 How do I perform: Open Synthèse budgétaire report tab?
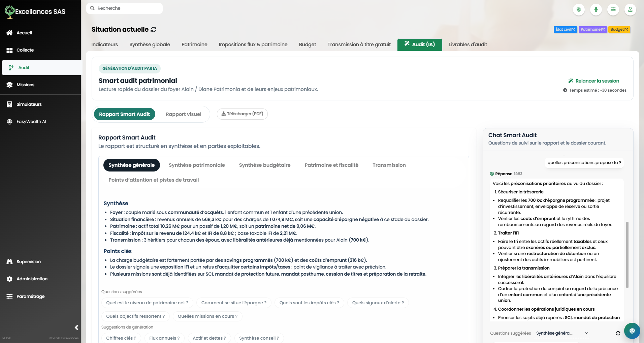click(265, 165)
